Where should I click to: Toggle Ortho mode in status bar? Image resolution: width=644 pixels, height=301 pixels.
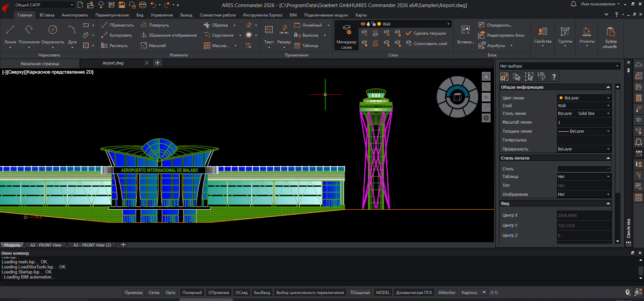(170, 293)
